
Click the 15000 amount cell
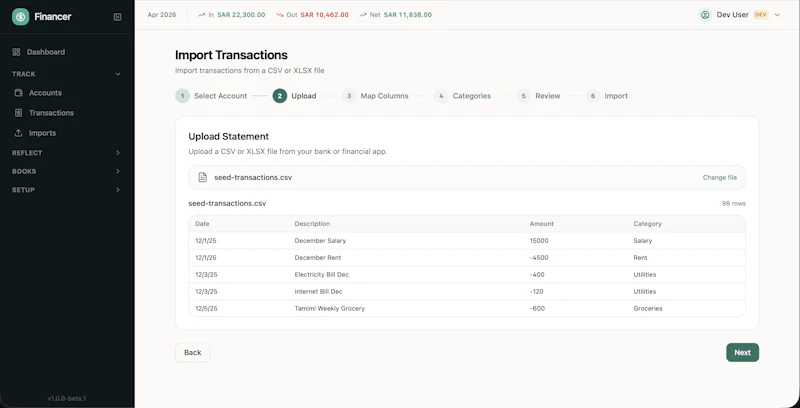tap(539, 241)
